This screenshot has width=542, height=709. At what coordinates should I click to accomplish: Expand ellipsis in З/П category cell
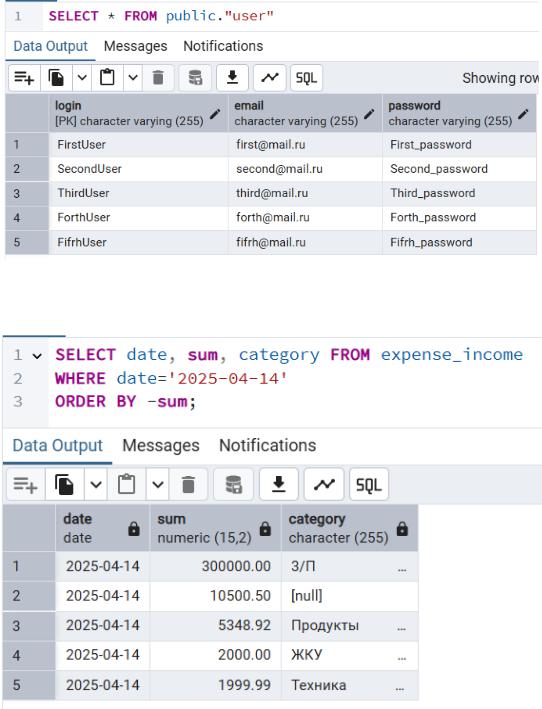(401, 570)
